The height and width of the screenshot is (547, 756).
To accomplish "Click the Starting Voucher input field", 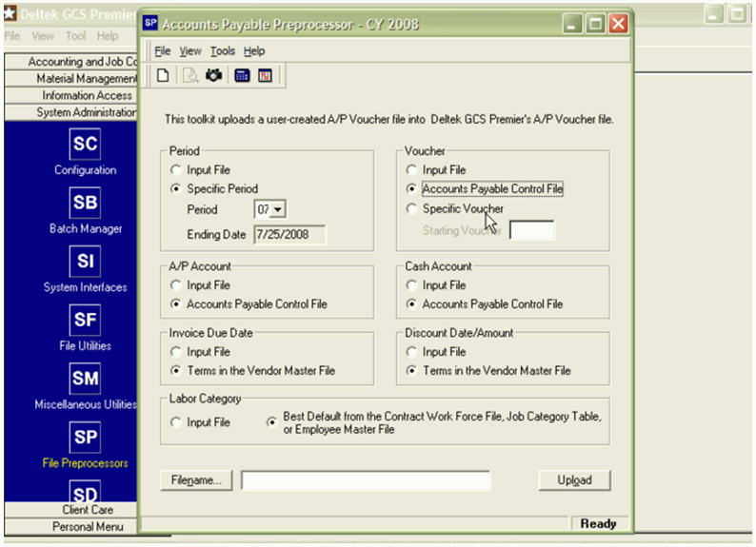I will [x=532, y=230].
